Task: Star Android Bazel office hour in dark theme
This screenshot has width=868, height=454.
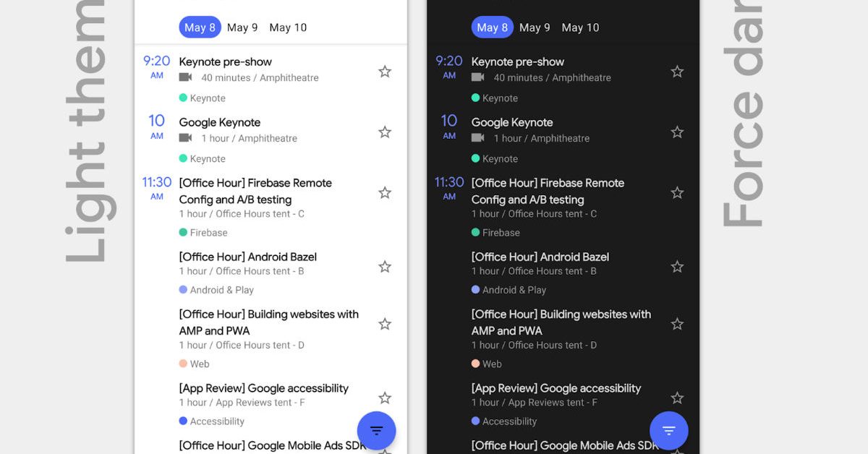Action: click(x=677, y=267)
